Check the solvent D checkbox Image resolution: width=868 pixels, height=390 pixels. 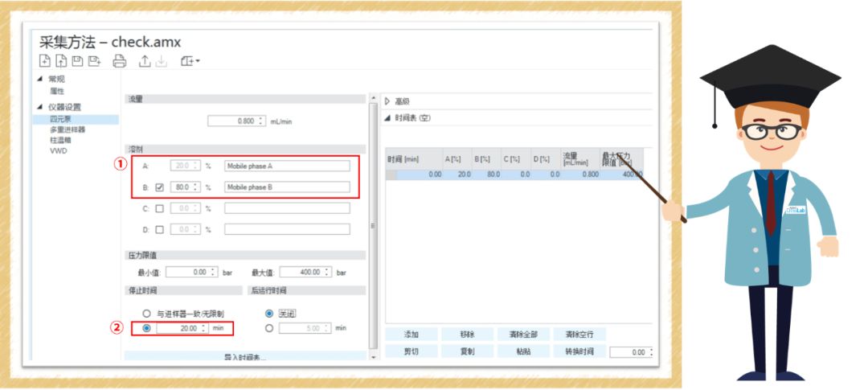159,229
